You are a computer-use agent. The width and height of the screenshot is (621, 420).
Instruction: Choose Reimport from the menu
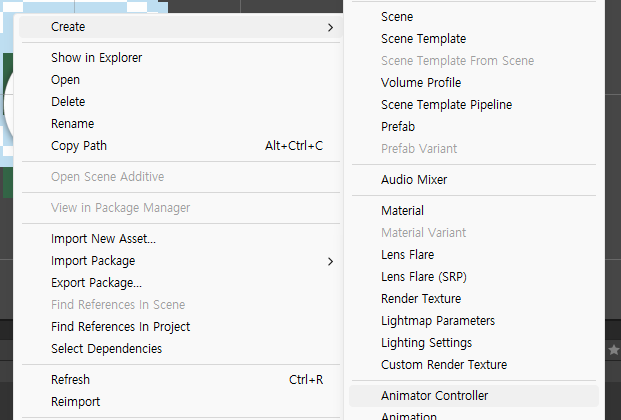point(75,402)
